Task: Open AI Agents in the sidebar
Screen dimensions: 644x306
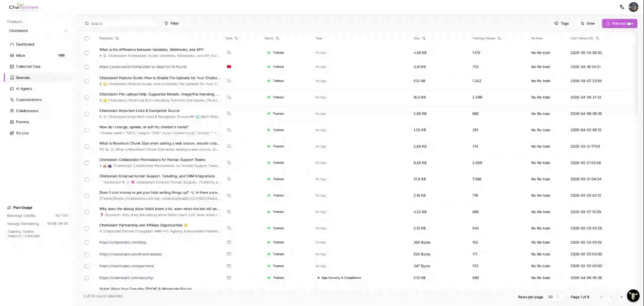Action: point(38,88)
